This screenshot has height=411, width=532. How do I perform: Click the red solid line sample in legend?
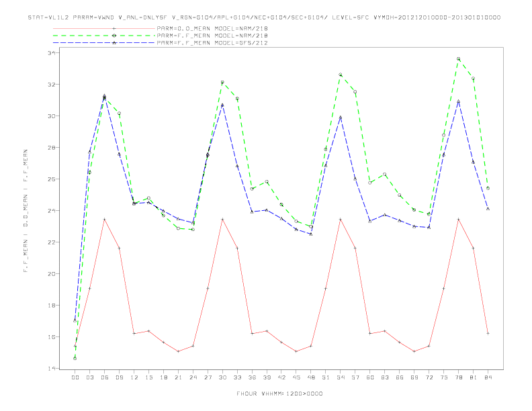104,28
